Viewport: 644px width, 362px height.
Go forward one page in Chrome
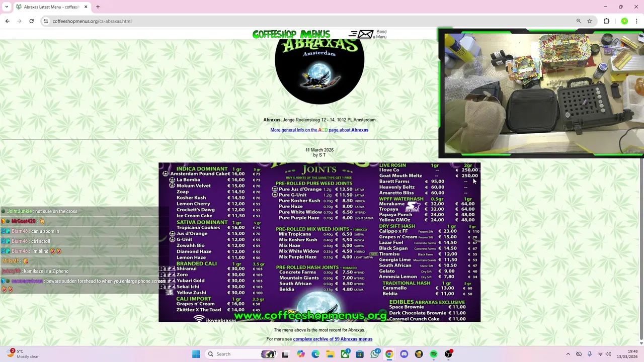click(x=19, y=21)
